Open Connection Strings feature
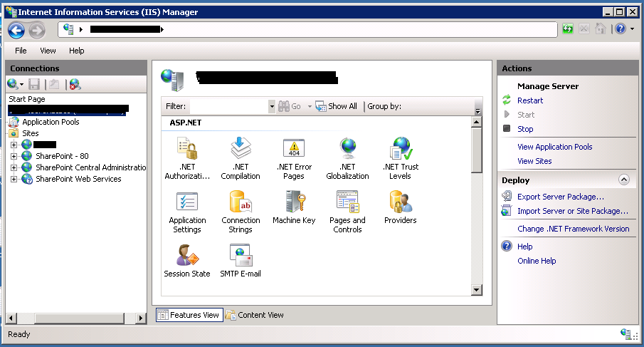 [241, 212]
